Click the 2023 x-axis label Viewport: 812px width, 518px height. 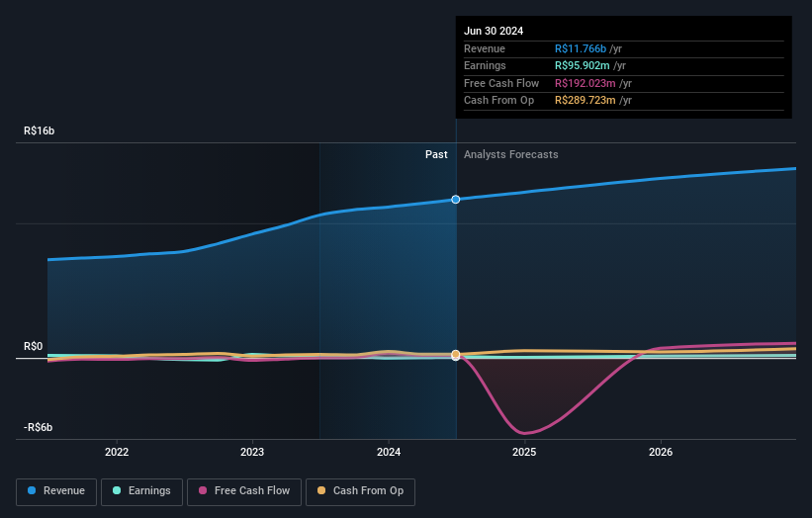click(252, 452)
